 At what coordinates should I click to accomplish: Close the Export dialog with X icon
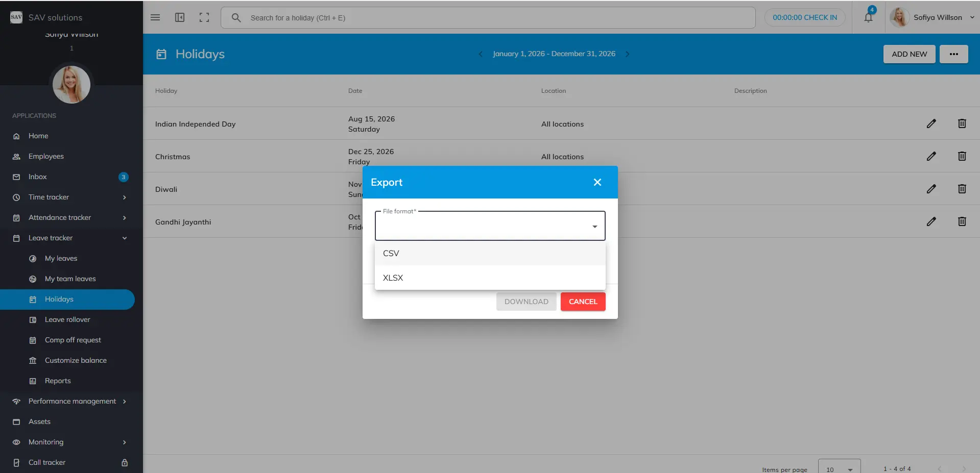[597, 182]
